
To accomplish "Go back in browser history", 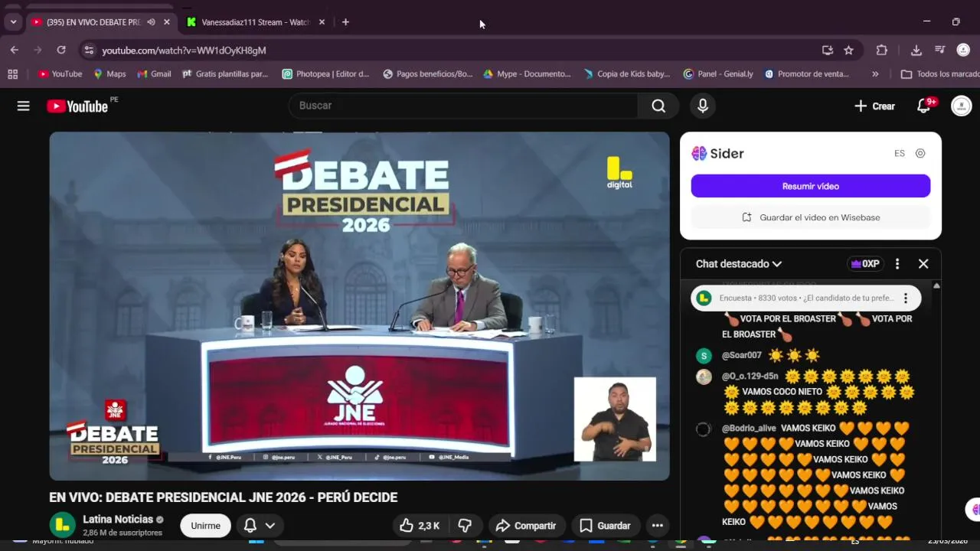I will pyautogui.click(x=14, y=51).
